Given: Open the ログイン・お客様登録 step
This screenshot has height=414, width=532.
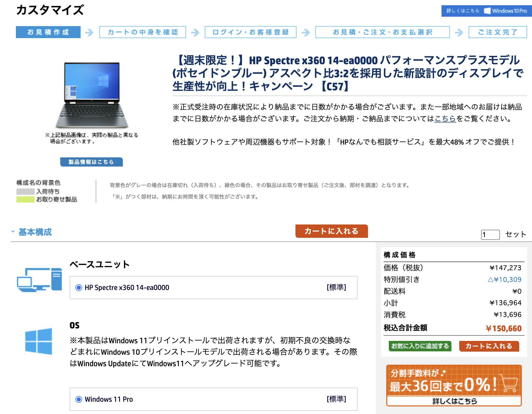Looking at the screenshot, I should pos(251,32).
